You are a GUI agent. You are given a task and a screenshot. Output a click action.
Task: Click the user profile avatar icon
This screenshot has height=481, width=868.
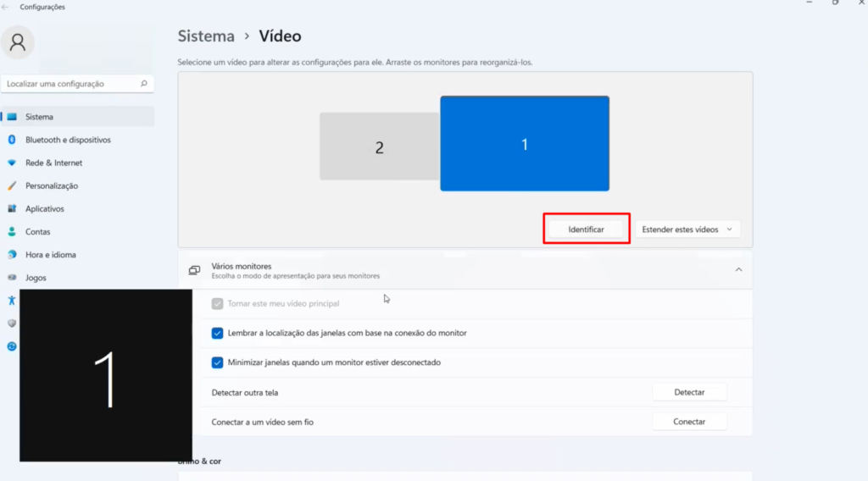pos(18,42)
